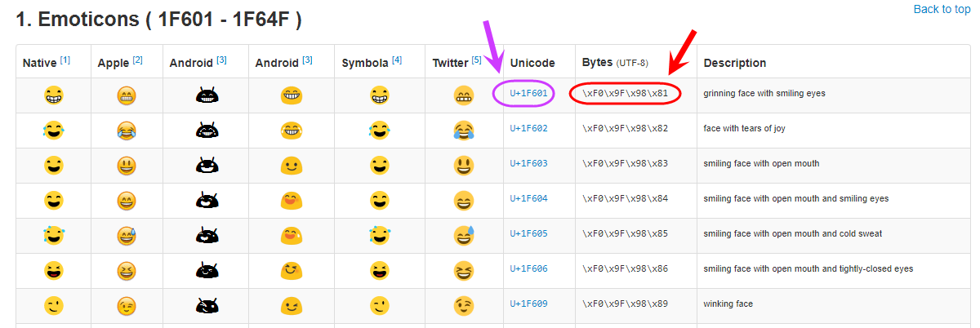Click the Symbola emoji in the U+1F604 row
980x328 pixels.
[x=379, y=200]
